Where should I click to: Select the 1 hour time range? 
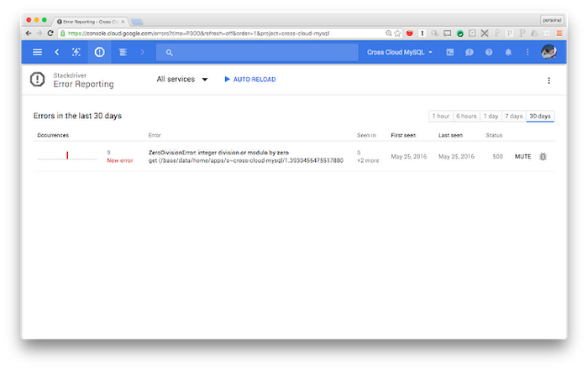441,116
